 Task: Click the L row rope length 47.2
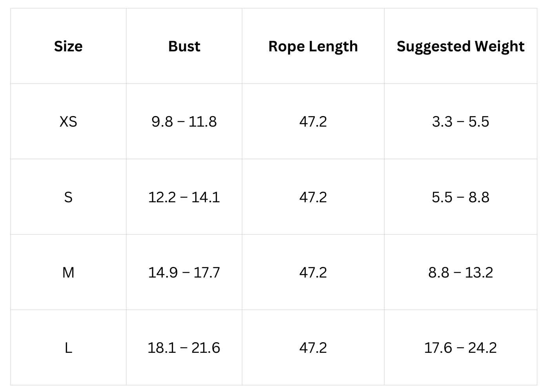tap(313, 348)
